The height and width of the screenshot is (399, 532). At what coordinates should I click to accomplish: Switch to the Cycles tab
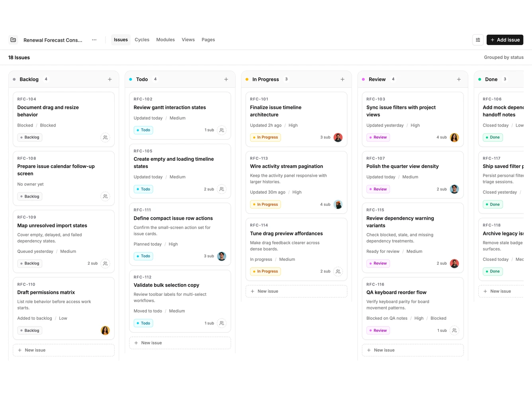click(x=142, y=40)
